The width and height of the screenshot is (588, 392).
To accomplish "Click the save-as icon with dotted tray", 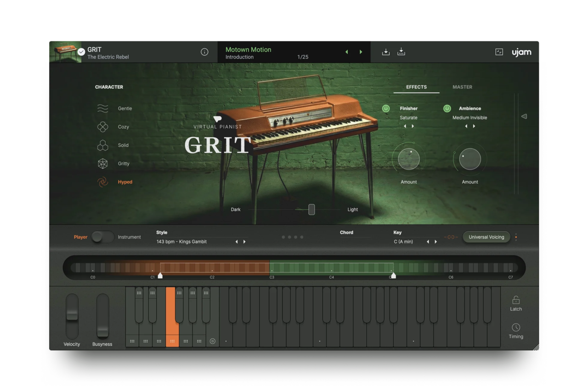I will pyautogui.click(x=401, y=52).
